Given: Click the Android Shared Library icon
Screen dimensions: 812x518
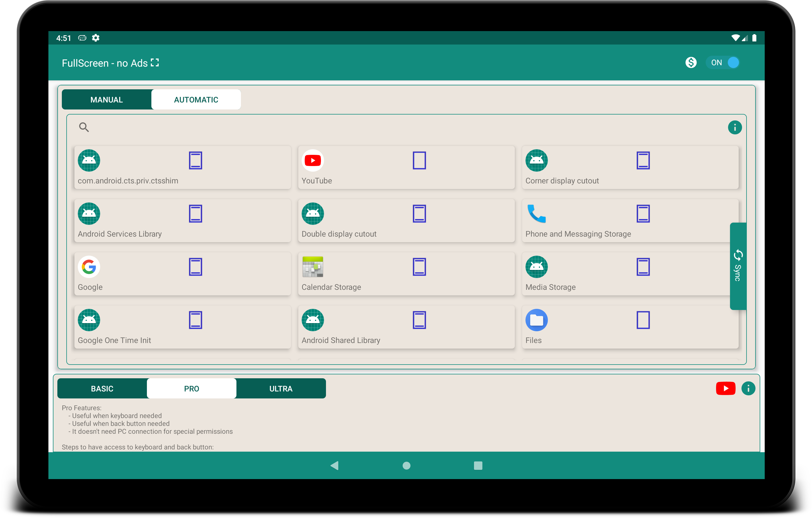Looking at the screenshot, I should click(313, 320).
